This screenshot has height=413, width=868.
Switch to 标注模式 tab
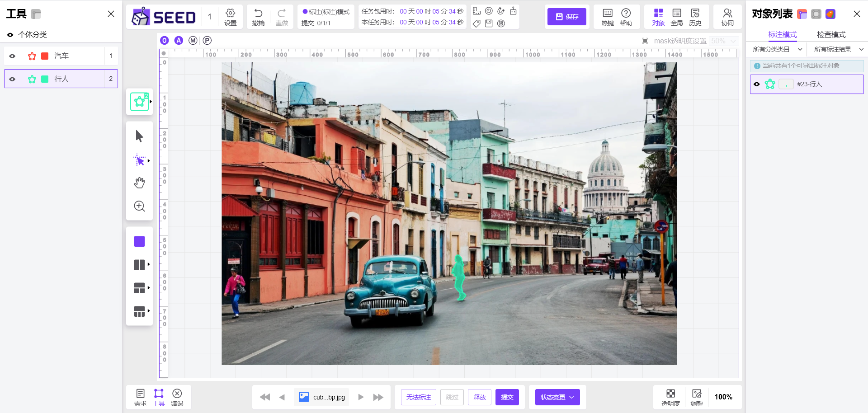tap(782, 35)
